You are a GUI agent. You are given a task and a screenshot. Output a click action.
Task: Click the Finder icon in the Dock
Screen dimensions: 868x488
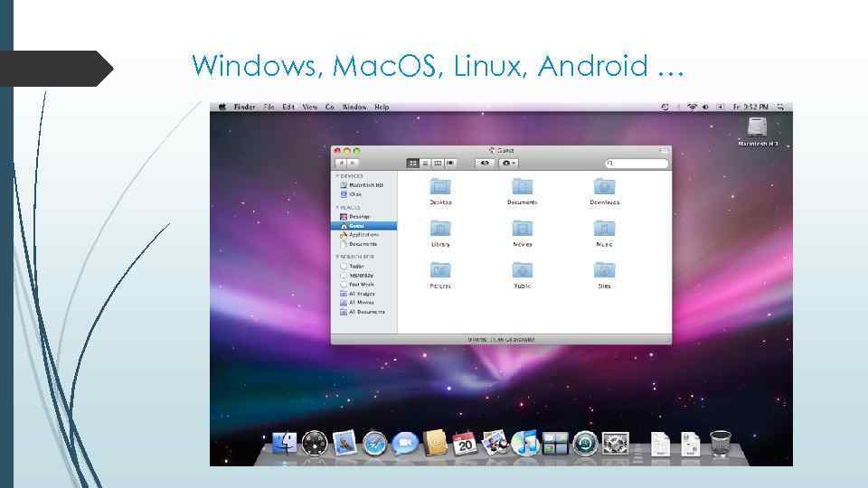point(285,443)
